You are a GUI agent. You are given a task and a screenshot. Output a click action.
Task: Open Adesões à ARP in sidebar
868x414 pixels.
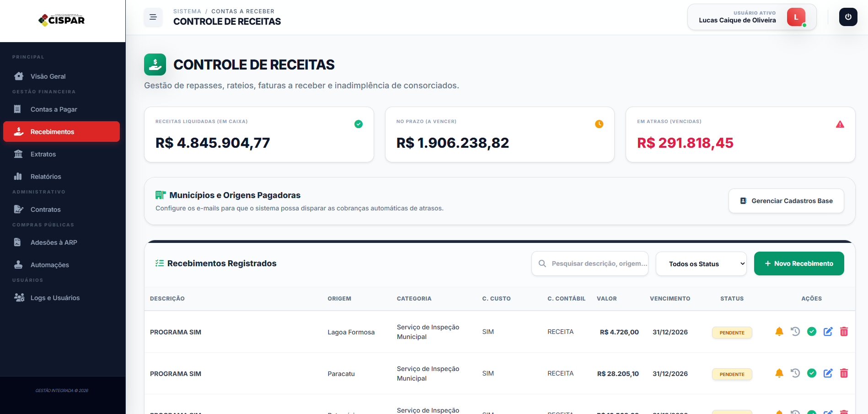click(61, 242)
